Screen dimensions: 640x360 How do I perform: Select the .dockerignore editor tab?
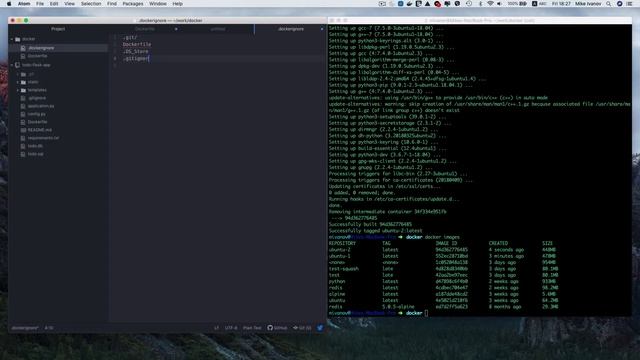tap(291, 29)
